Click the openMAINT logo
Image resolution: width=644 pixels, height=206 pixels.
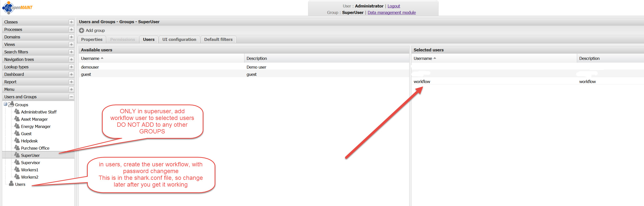point(17,7)
